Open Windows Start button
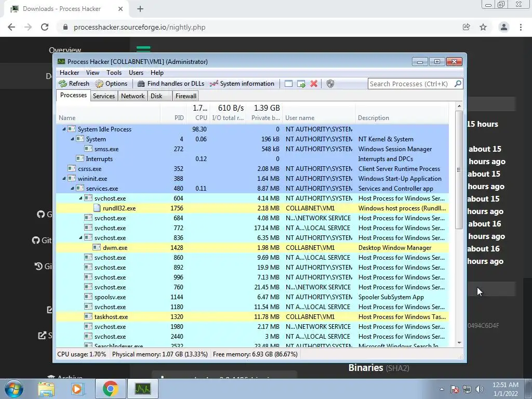 click(x=14, y=389)
